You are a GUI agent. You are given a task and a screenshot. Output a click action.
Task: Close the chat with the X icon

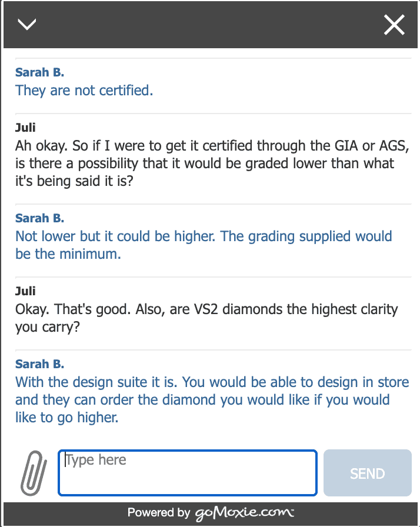394,25
